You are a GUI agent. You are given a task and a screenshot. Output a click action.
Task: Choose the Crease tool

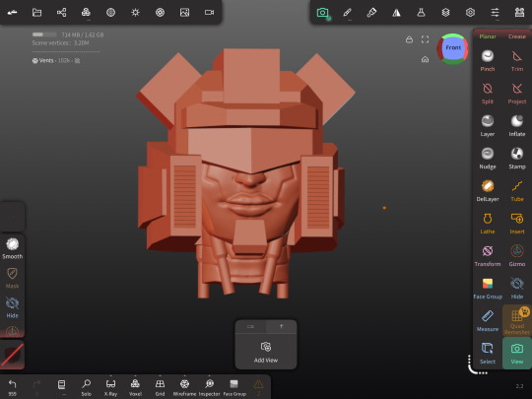(517, 36)
